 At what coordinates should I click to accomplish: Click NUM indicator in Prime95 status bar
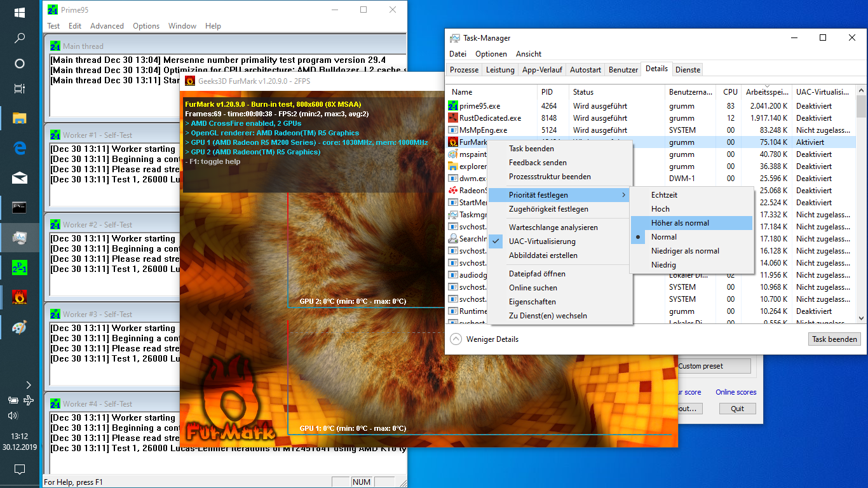click(x=361, y=482)
